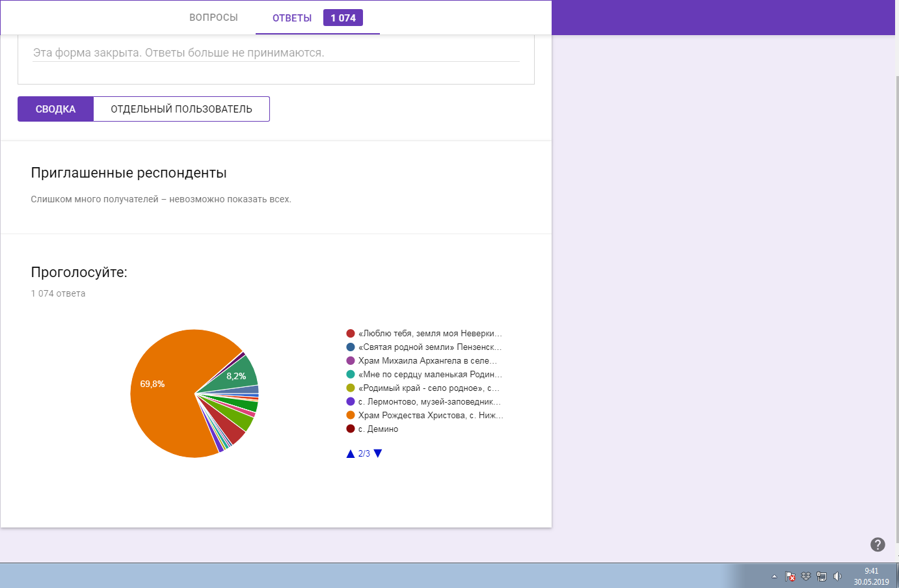The image size is (899, 588).
Task: Expand hidden system tray icons
Action: (774, 576)
